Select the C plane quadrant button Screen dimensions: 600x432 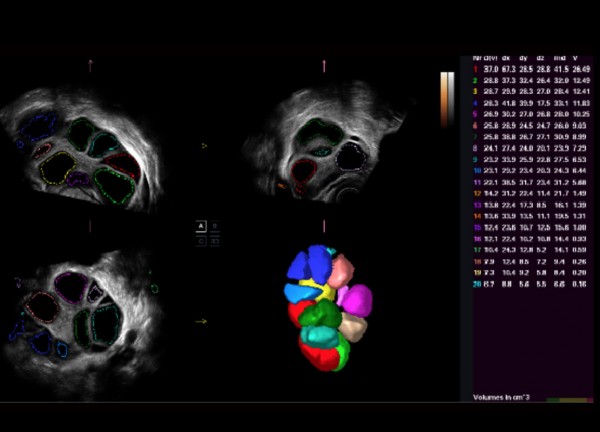200,240
